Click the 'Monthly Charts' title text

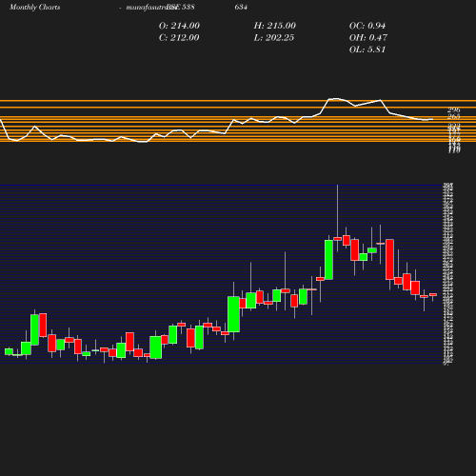(35, 8)
